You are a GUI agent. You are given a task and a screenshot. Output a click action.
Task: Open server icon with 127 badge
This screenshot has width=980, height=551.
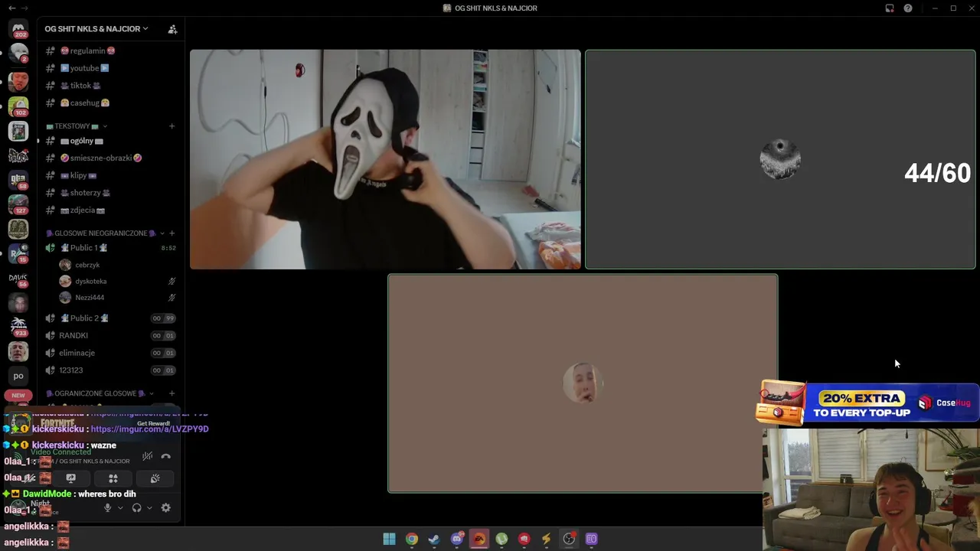coord(18,204)
